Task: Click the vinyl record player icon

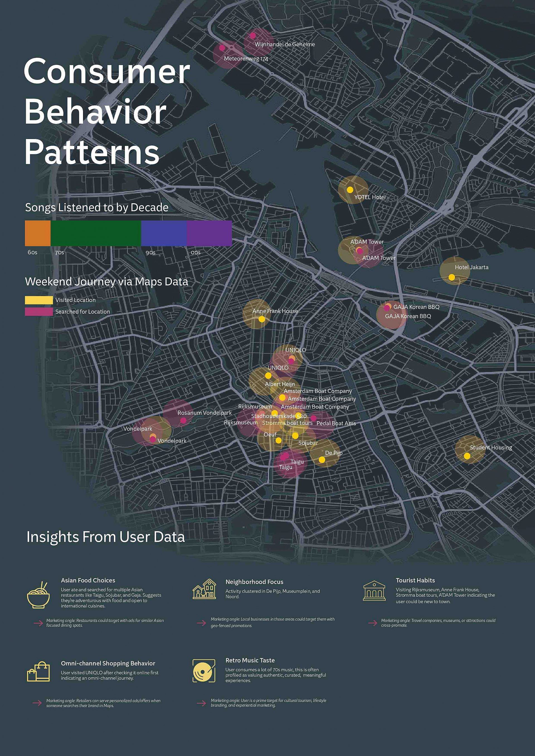Action: (x=204, y=671)
